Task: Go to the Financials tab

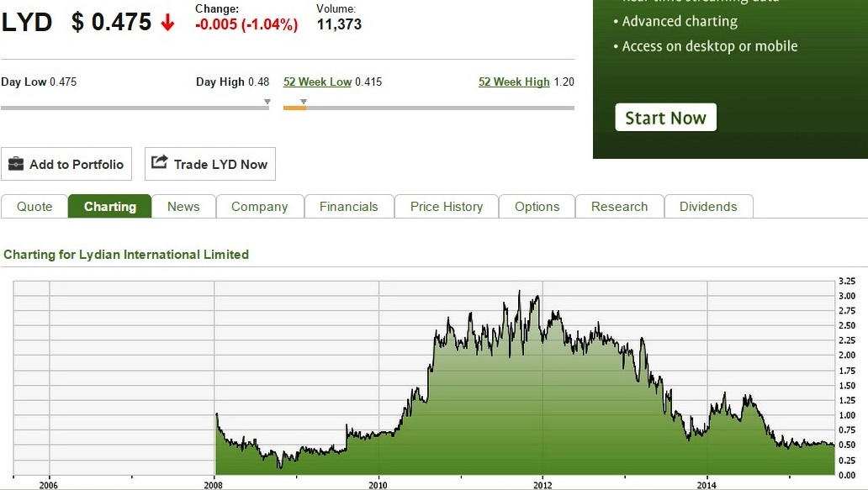Action: [349, 206]
